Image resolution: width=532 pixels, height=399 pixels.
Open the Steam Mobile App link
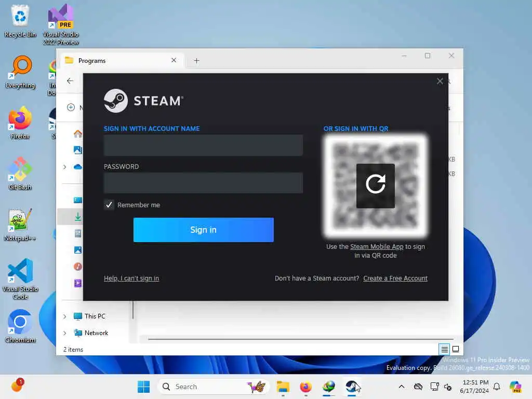pos(377,247)
